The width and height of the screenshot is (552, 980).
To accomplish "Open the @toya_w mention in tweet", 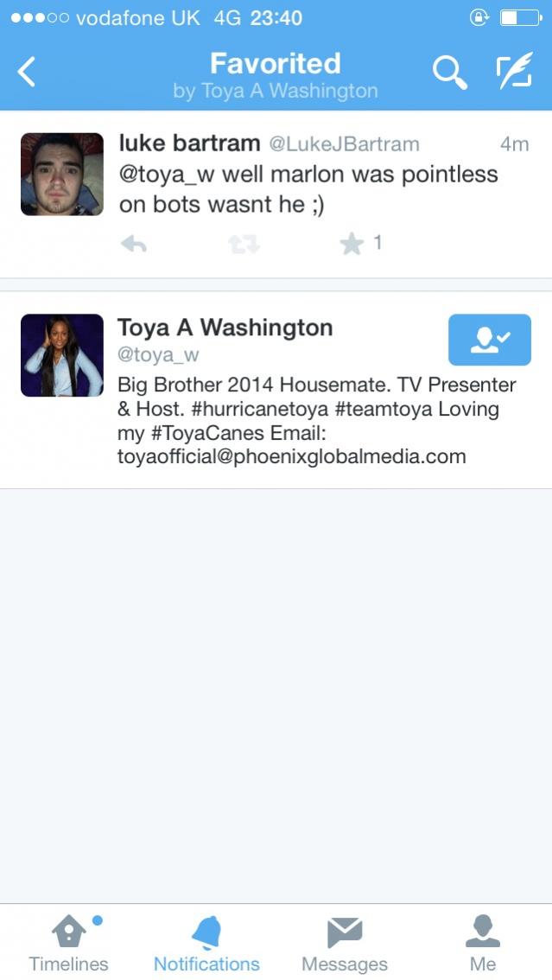I will click(167, 175).
